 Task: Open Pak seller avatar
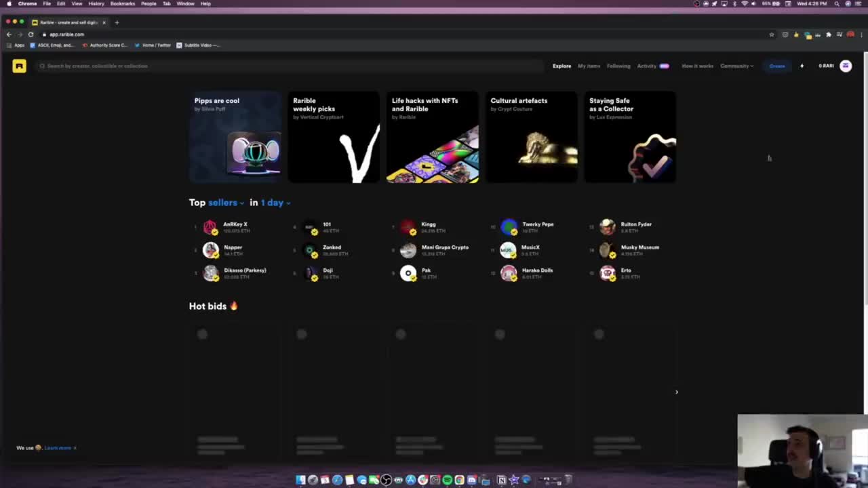(x=408, y=273)
